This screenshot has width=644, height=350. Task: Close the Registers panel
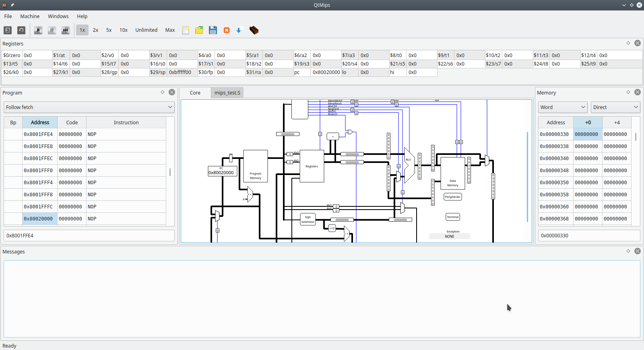(x=638, y=43)
